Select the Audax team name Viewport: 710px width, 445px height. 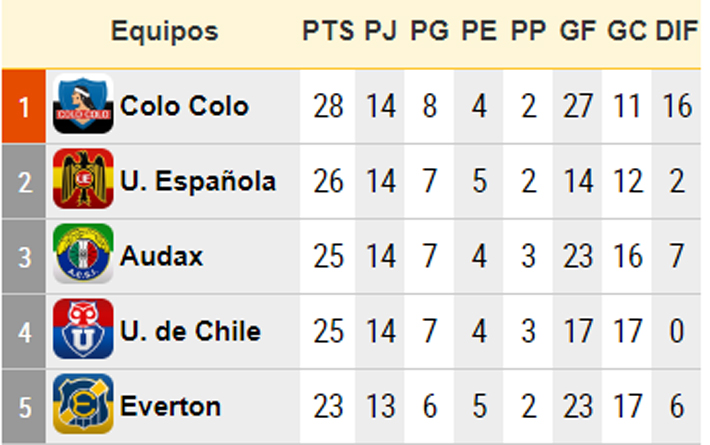click(x=161, y=256)
